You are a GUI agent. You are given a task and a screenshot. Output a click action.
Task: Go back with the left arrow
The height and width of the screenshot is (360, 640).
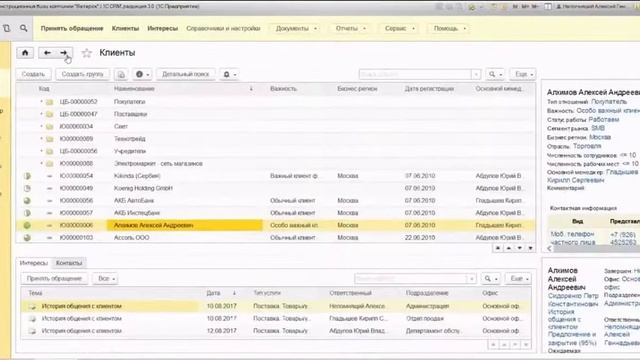click(47, 53)
